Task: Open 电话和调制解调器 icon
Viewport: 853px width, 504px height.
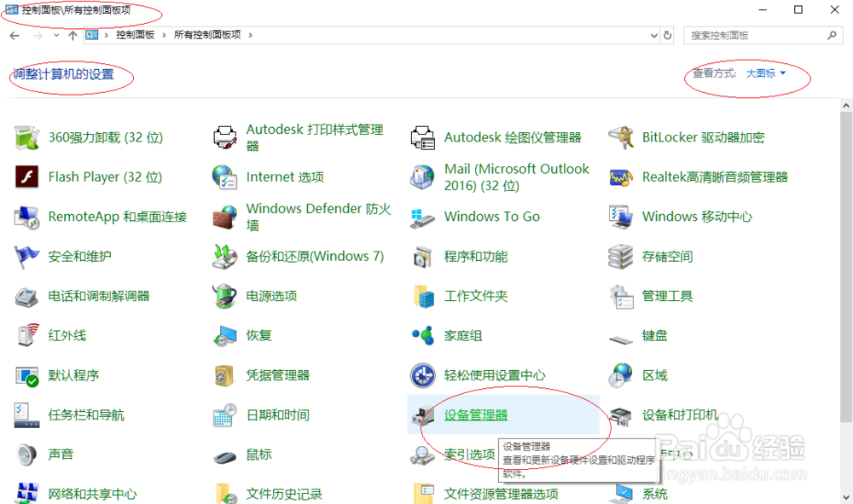Action: [x=26, y=296]
